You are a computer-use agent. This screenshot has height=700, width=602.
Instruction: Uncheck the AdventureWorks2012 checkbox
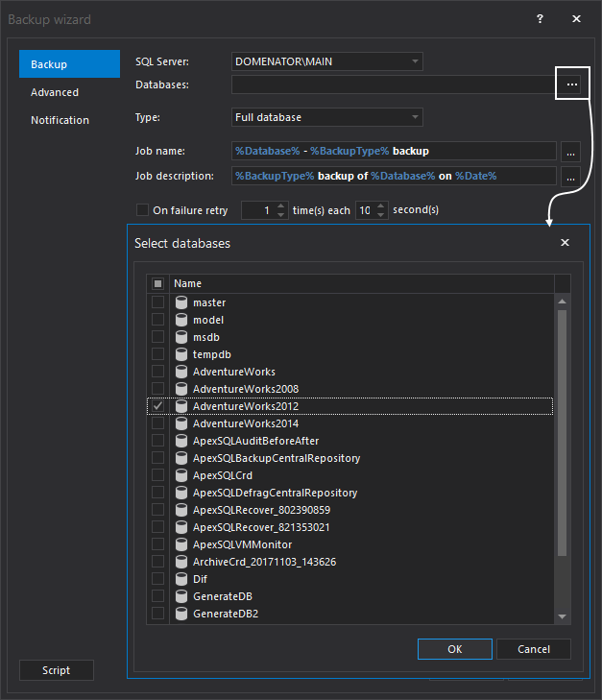157,406
